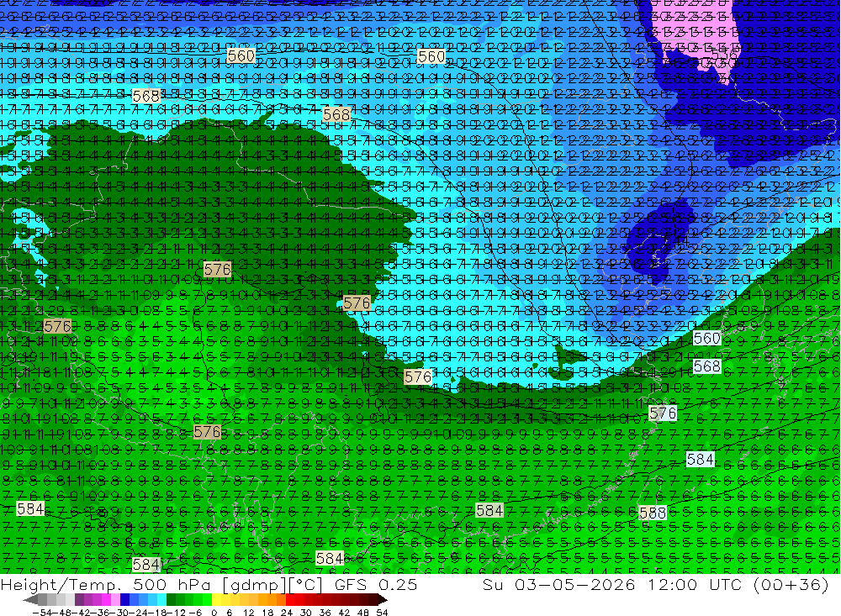Click the legend label -6
The height and width of the screenshot is (616, 841).
pos(195,613)
